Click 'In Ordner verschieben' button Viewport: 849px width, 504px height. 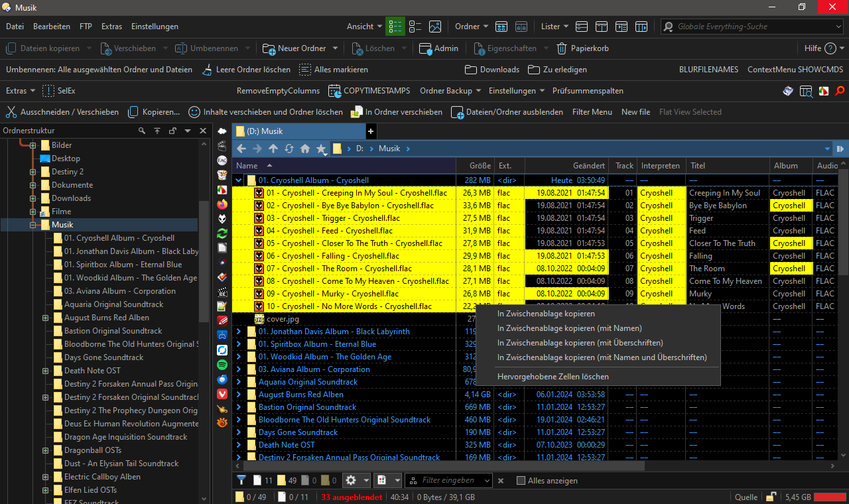coord(397,112)
